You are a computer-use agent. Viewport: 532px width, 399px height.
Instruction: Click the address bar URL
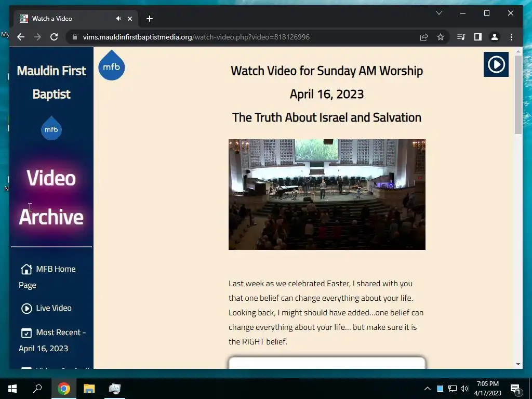point(196,37)
